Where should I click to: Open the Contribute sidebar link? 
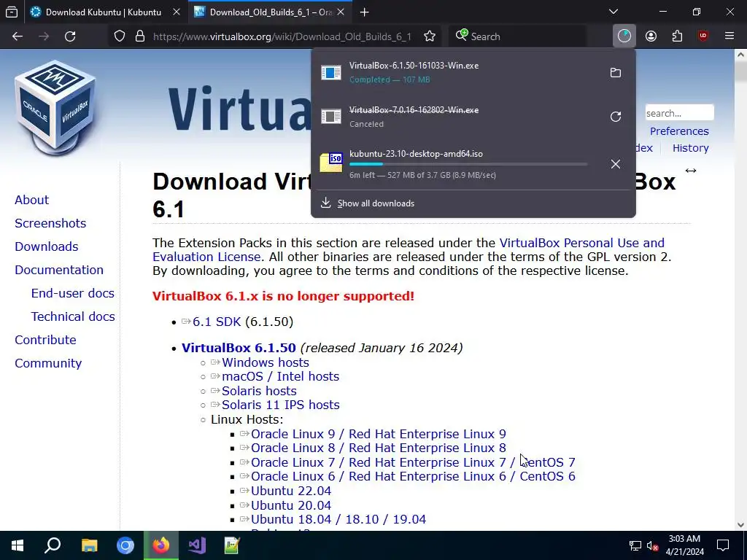[x=45, y=340]
